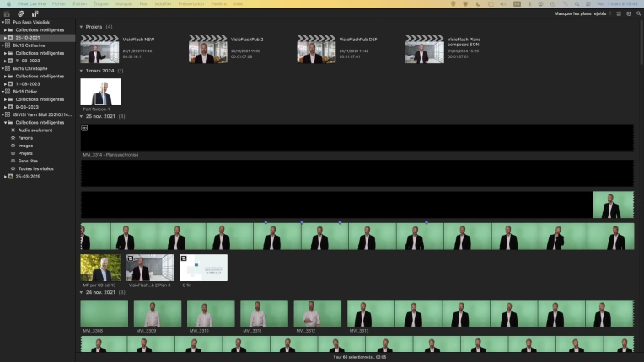Collapse the Pub Fash Visiolink library
The image size is (644, 362).
tap(3, 22)
